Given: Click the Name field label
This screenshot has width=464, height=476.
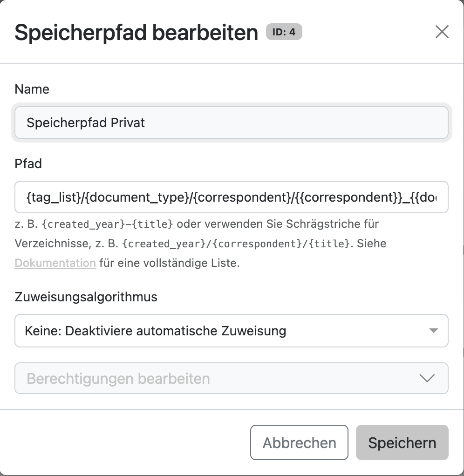Looking at the screenshot, I should click(32, 89).
